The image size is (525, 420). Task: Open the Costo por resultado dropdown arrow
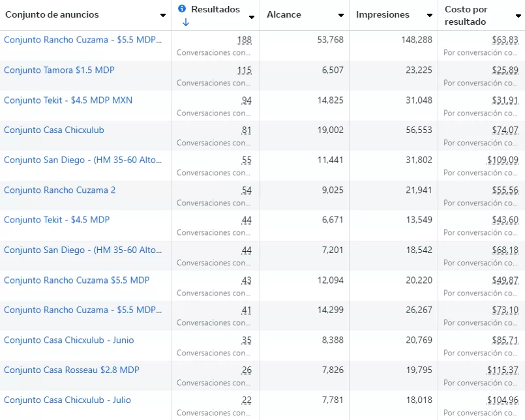pos(518,16)
